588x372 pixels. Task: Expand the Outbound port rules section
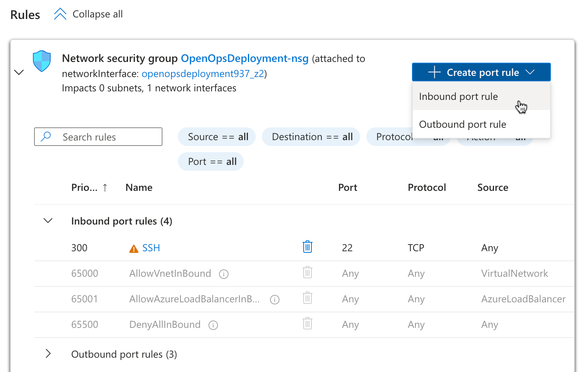tap(48, 354)
